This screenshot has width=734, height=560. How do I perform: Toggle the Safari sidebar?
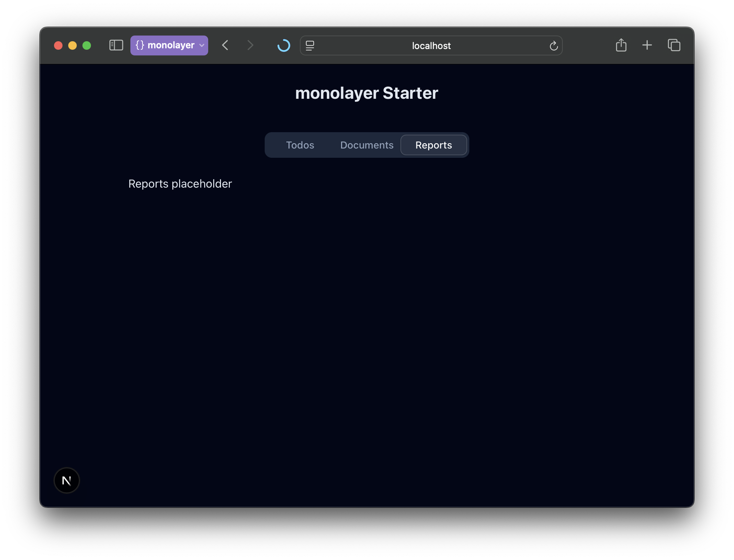(115, 45)
